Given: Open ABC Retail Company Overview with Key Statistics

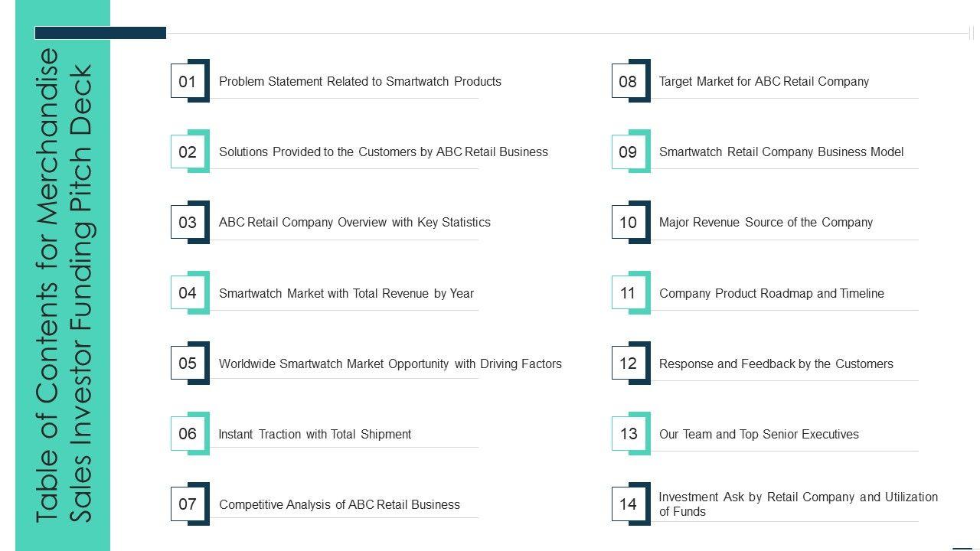Looking at the screenshot, I should (x=354, y=222).
